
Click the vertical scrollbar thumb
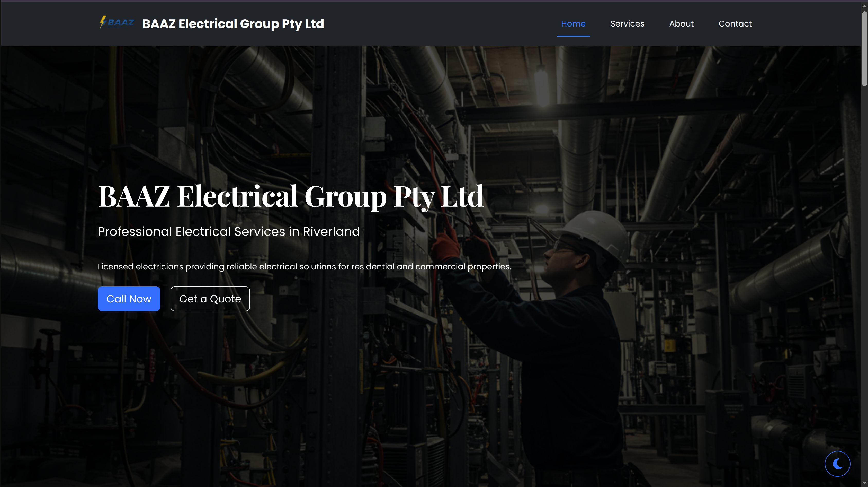click(x=864, y=49)
